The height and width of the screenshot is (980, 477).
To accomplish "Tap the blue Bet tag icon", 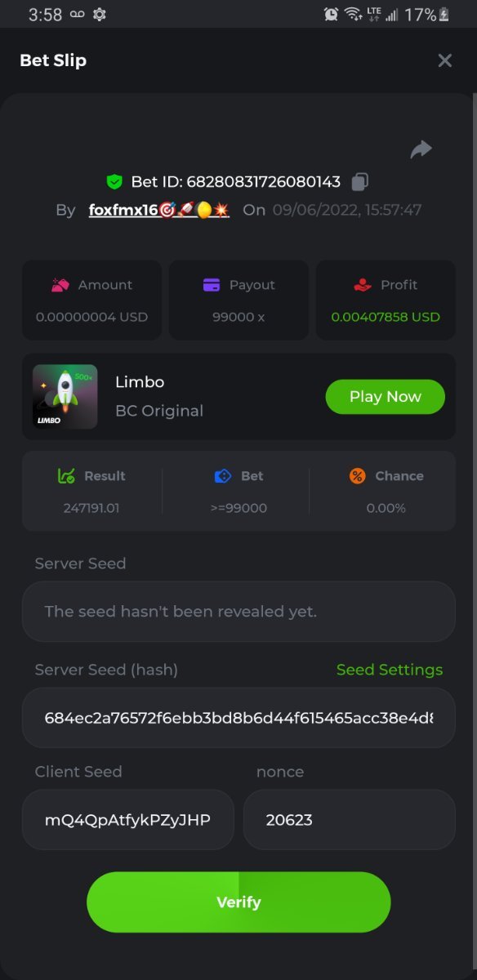I will click(x=223, y=476).
